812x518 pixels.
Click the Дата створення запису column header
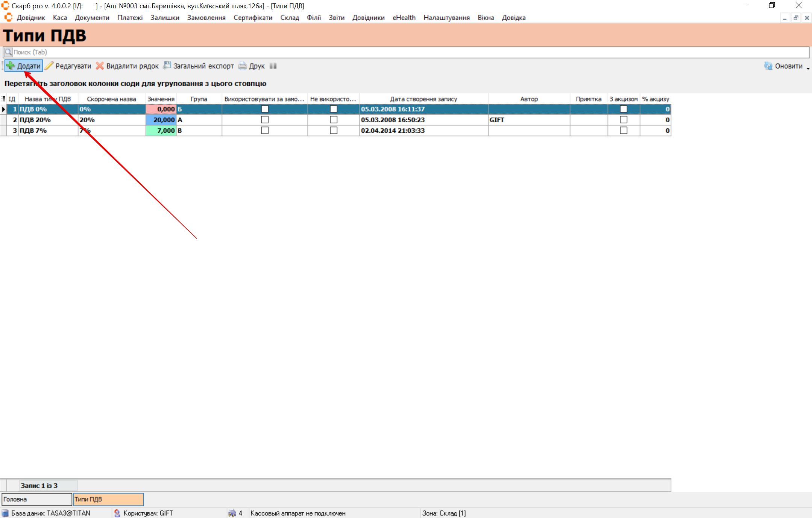423,99
